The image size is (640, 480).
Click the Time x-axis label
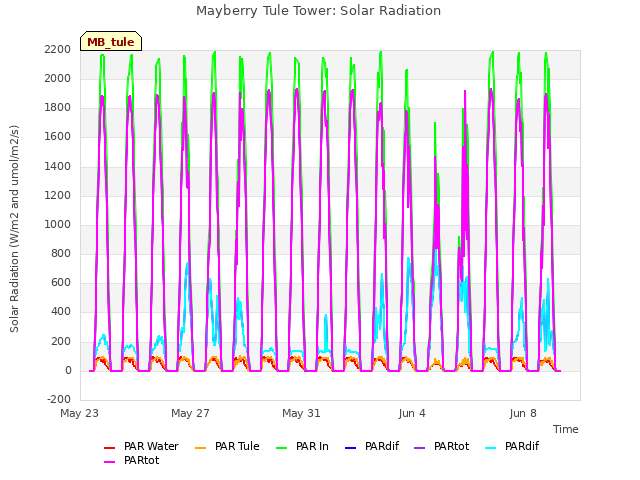pyautogui.click(x=566, y=429)
